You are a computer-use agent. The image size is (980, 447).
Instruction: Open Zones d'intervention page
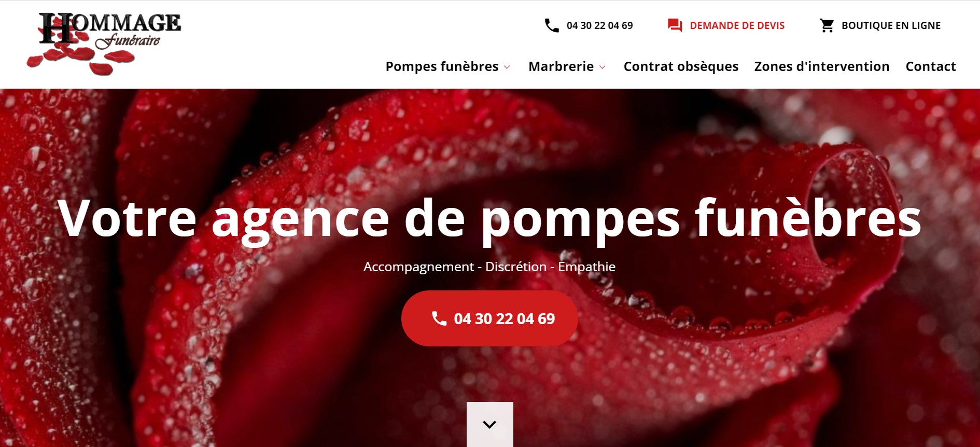point(822,66)
